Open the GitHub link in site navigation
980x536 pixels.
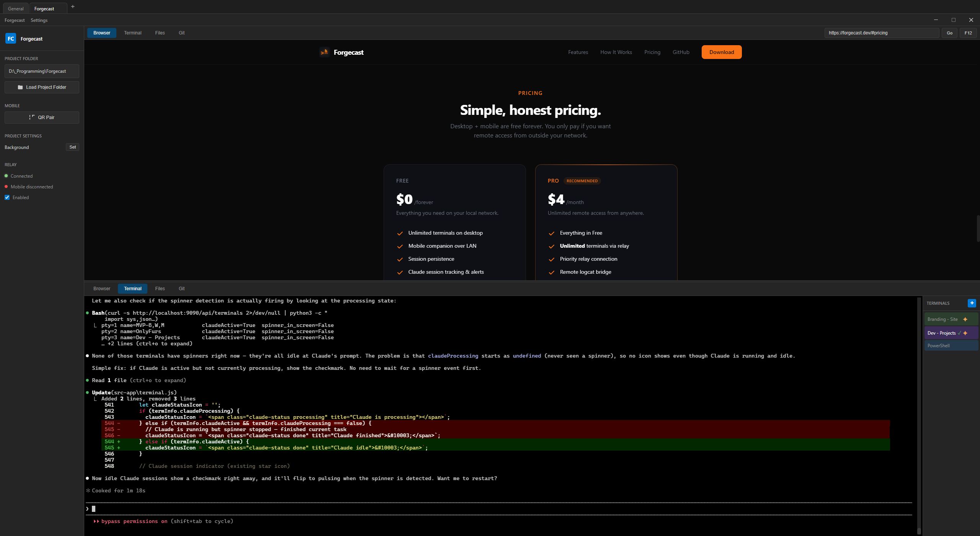coord(681,52)
